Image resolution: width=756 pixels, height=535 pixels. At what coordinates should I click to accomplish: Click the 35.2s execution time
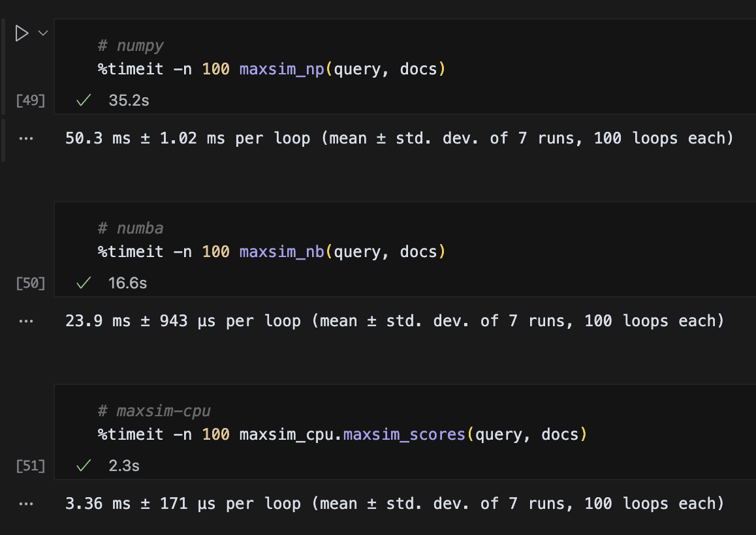[x=129, y=100]
